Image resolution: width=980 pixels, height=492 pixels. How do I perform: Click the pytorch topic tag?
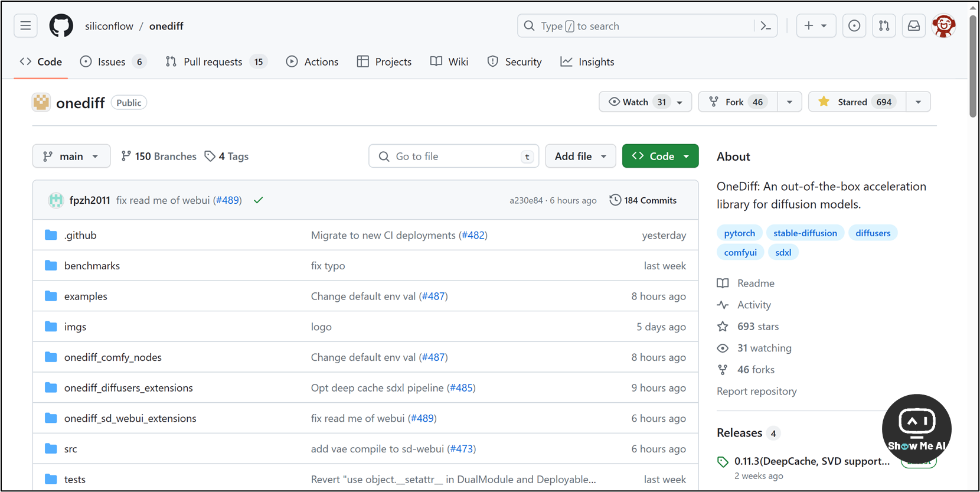[740, 233]
